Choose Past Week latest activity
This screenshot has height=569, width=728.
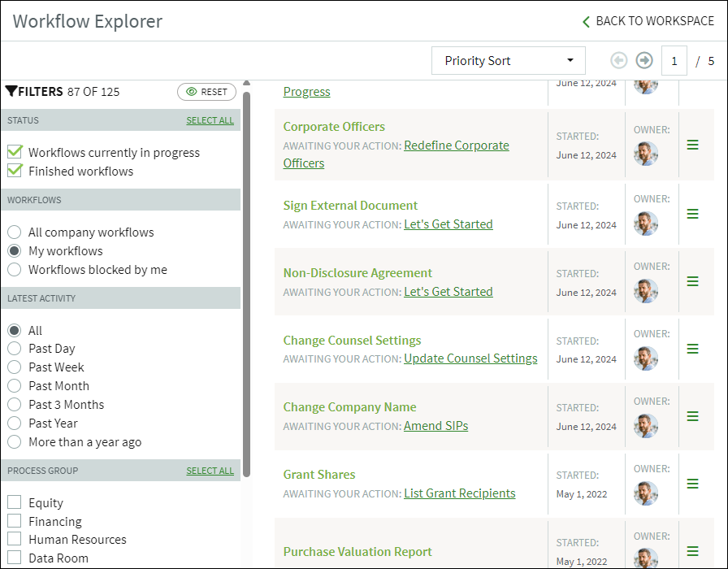(15, 367)
